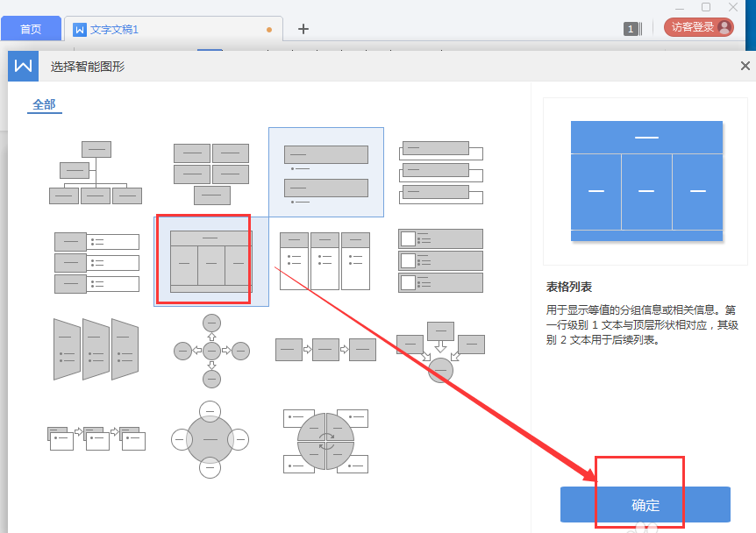Select the organization chart graphic
Screen dimensions: 756x533
(96, 173)
